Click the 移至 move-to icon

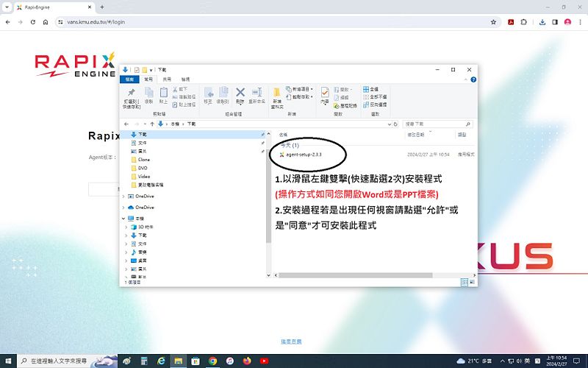(208, 93)
